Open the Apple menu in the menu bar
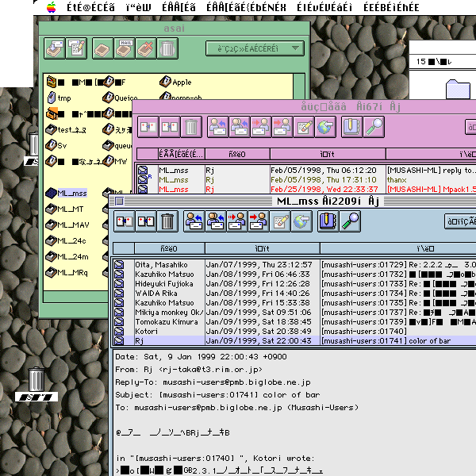The width and height of the screenshot is (476, 476). tap(52, 7)
